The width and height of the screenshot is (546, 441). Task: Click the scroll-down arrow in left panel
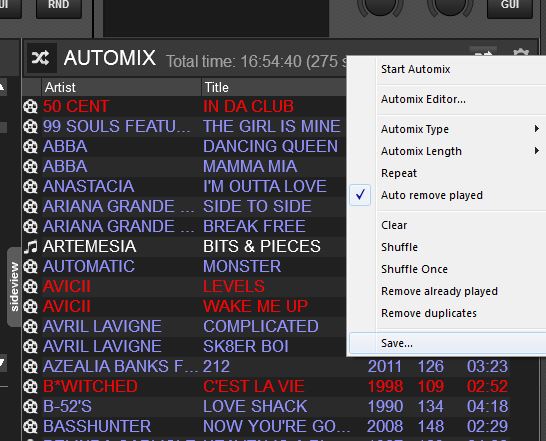click(3, 362)
